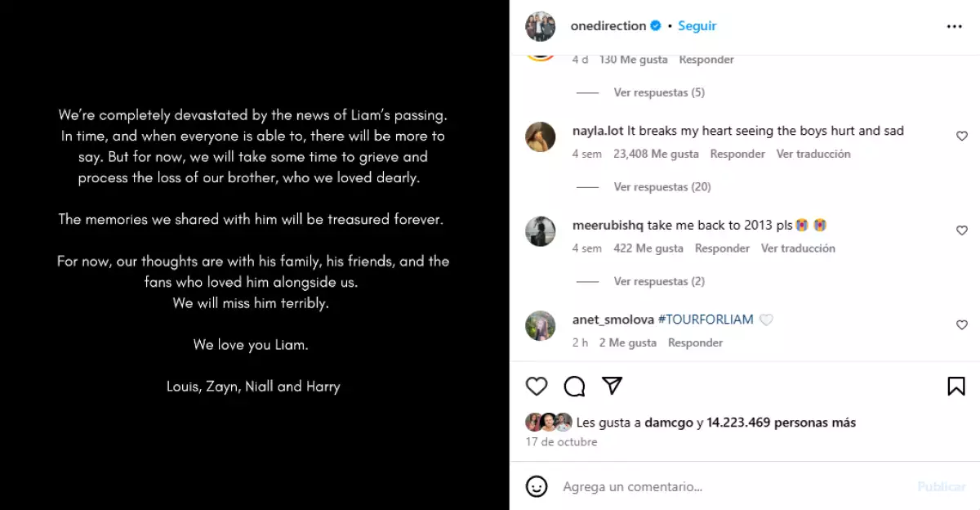980x510 pixels.
Task: Toggle like on meerubishq's comment
Action: click(961, 230)
